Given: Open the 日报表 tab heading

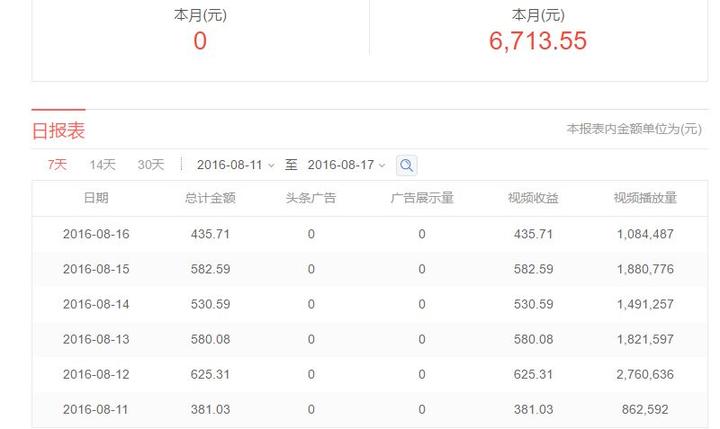Looking at the screenshot, I should click(x=58, y=130).
